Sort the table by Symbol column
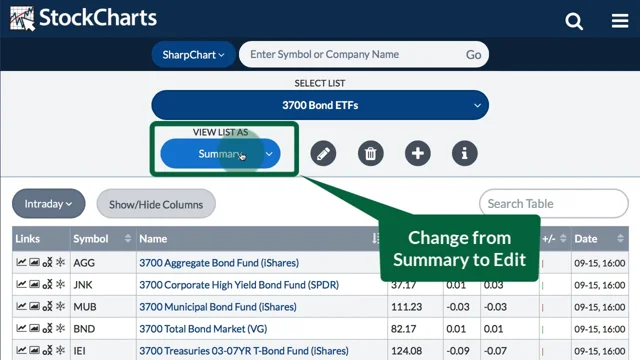640x360 pixels. point(103,238)
